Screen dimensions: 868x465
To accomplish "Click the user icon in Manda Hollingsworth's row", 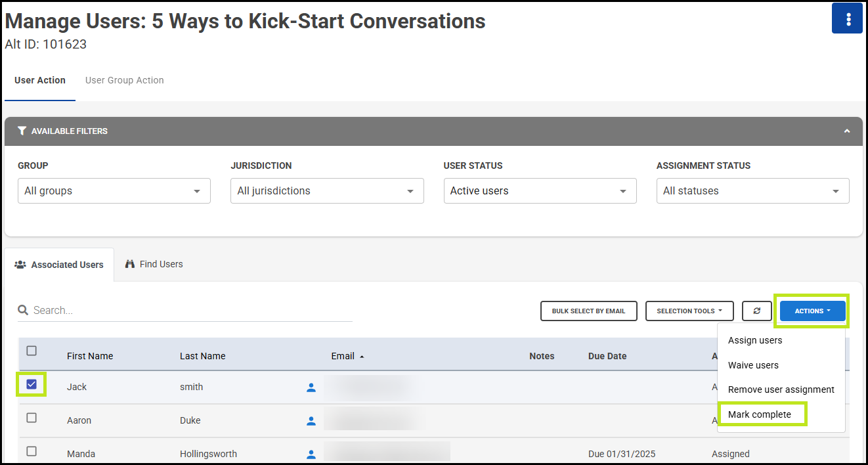I will point(311,454).
